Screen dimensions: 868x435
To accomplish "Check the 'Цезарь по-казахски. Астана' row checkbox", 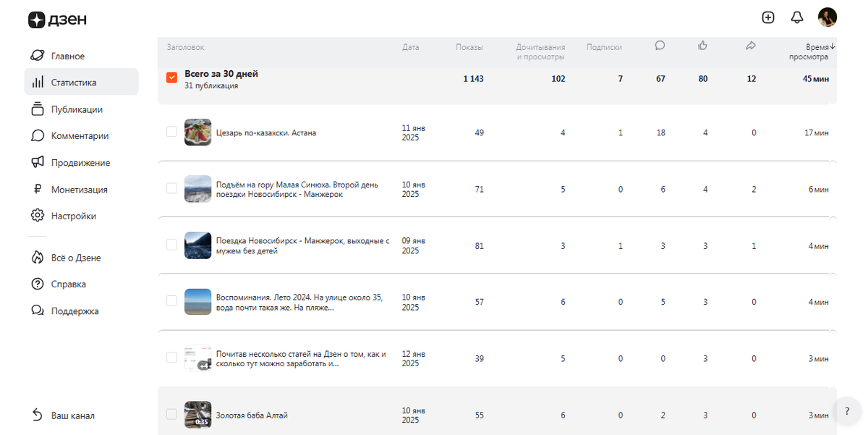I will [x=171, y=132].
